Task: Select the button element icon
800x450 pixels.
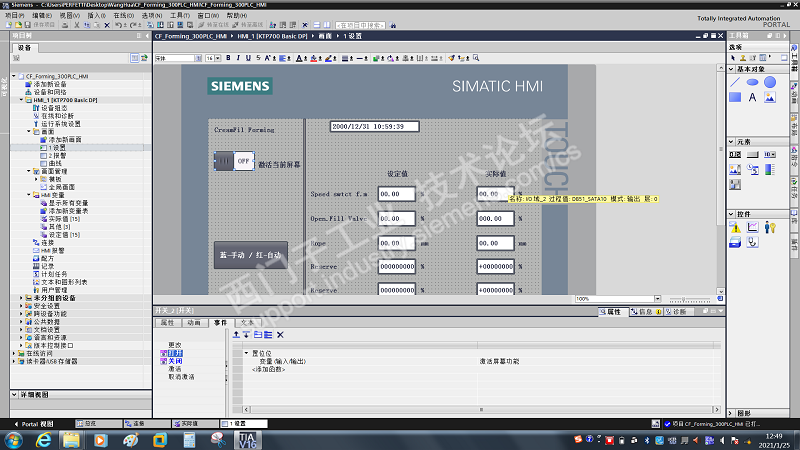Action: [753, 155]
